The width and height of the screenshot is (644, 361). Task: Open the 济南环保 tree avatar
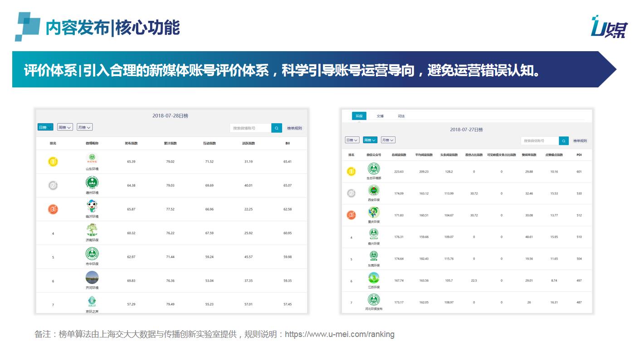(92, 230)
